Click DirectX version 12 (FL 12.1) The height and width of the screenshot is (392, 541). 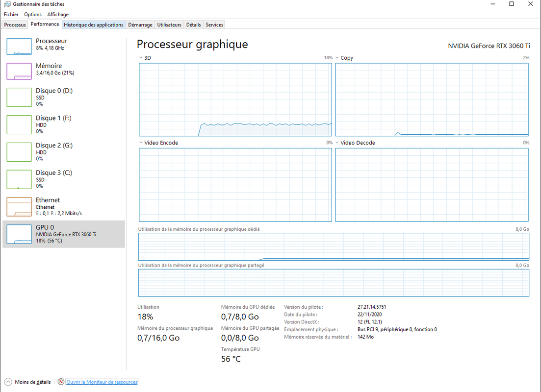click(369, 322)
